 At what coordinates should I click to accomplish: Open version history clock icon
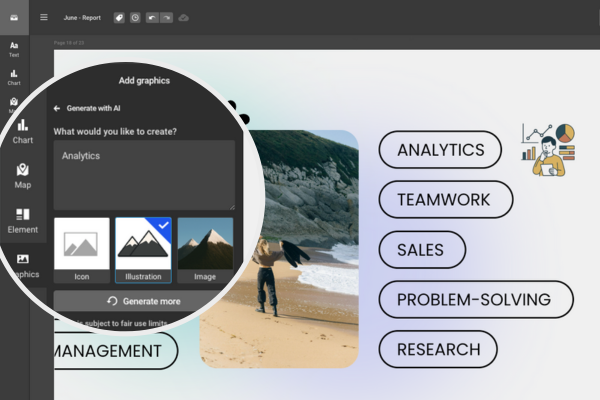tap(135, 18)
